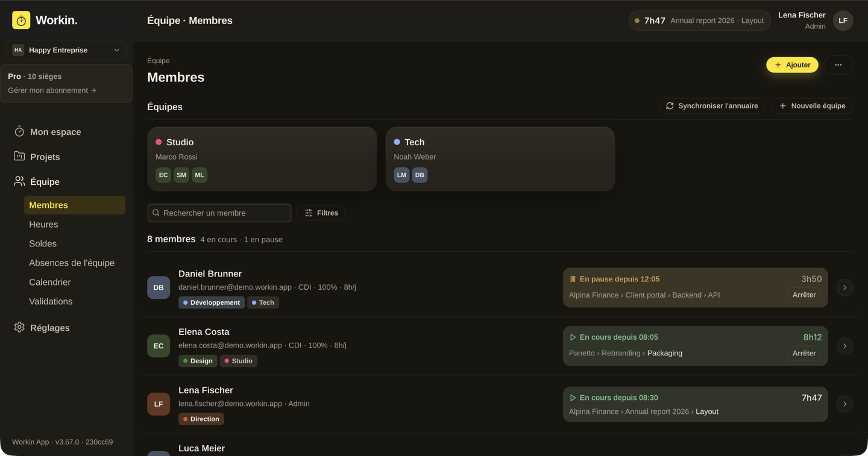Click the Workin stopwatch logo icon
Screen dimensions: 868x456
click(21, 20)
